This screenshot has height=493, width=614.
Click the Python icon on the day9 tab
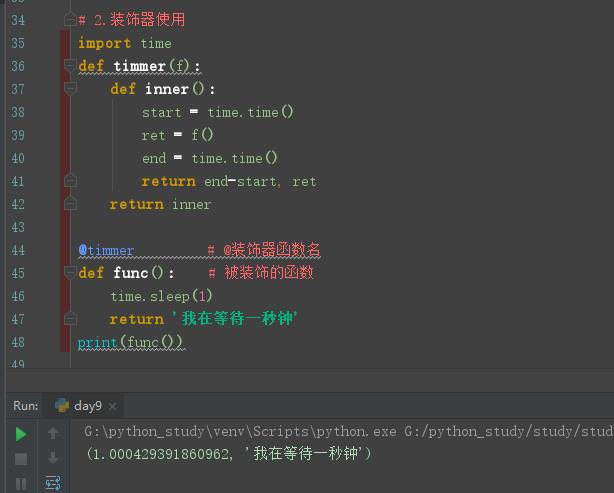(62, 405)
